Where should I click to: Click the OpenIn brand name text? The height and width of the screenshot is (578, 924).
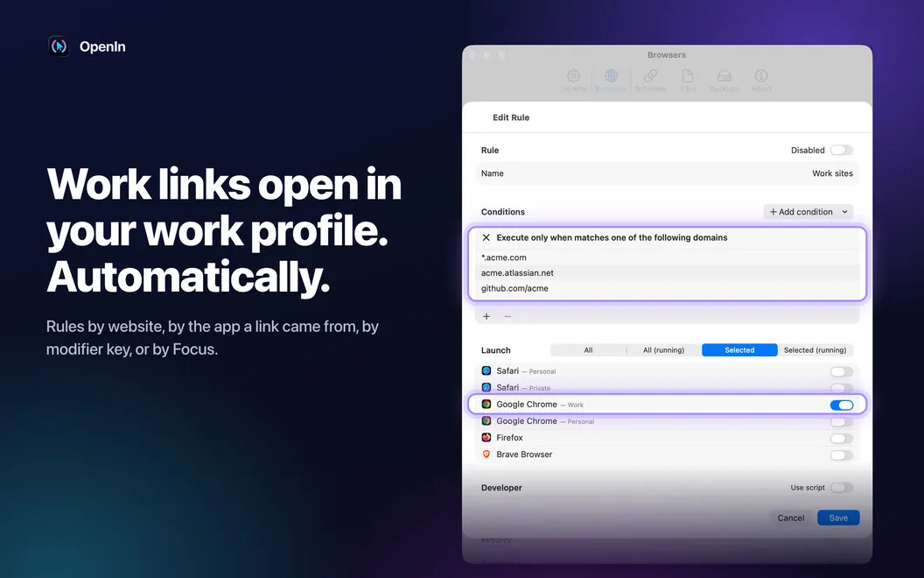(x=102, y=46)
